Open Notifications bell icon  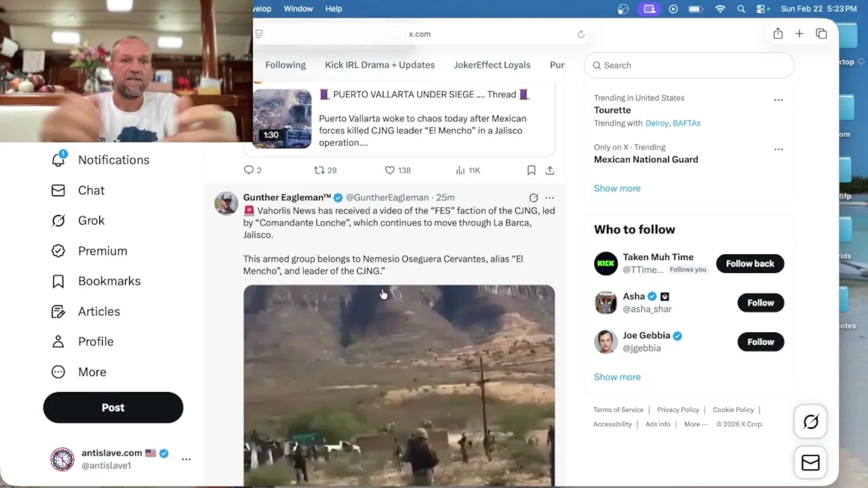pos(58,159)
